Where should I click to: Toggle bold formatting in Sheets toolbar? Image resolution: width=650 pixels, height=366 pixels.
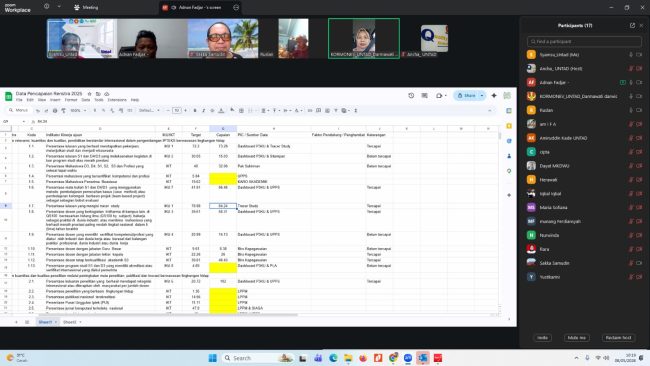click(x=195, y=111)
